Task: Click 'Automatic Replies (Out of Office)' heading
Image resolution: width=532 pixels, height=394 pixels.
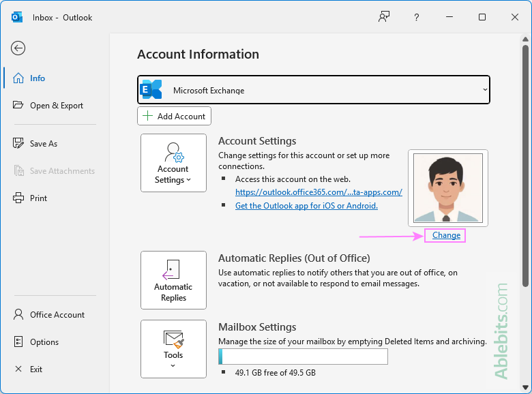Action: 294,258
